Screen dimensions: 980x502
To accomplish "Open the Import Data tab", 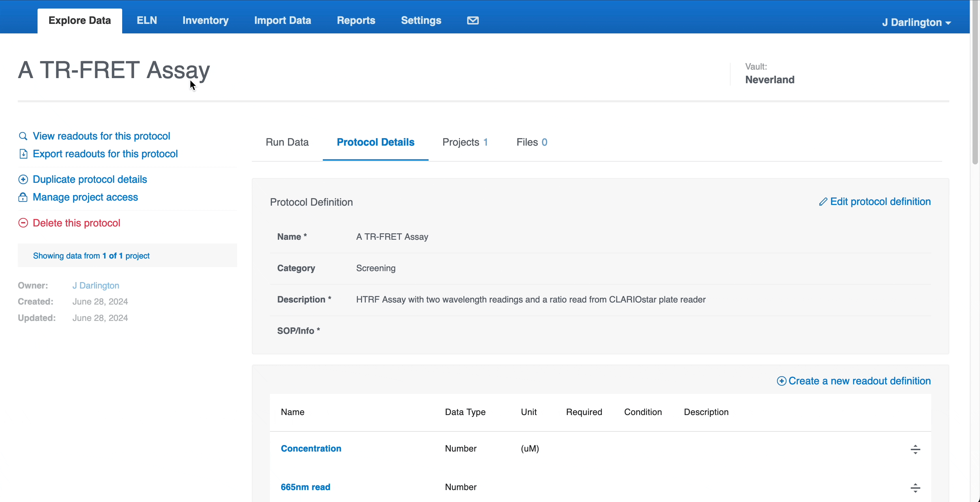I will (283, 20).
